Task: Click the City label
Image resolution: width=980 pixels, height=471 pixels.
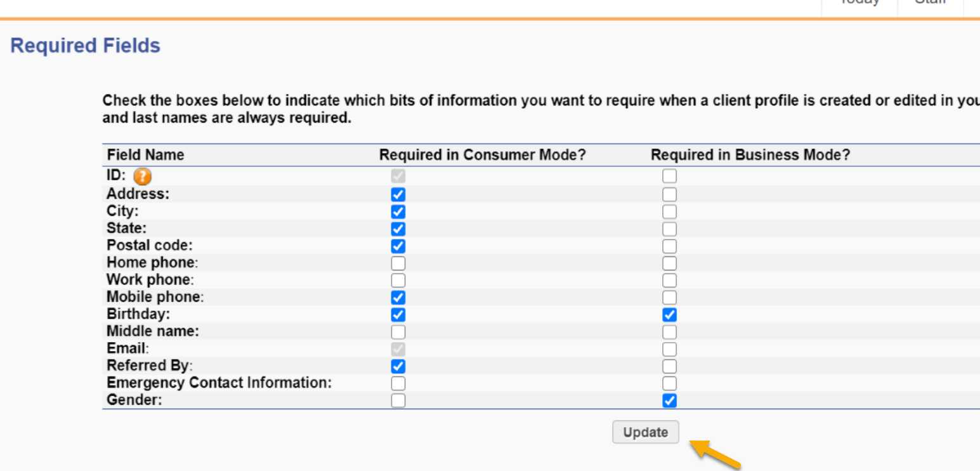Action: (x=122, y=211)
